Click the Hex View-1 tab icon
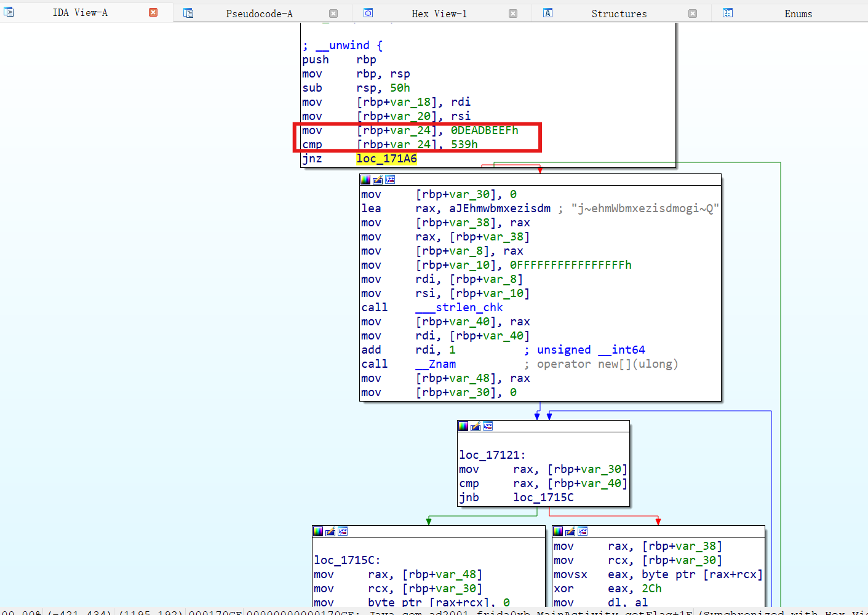 pos(368,13)
